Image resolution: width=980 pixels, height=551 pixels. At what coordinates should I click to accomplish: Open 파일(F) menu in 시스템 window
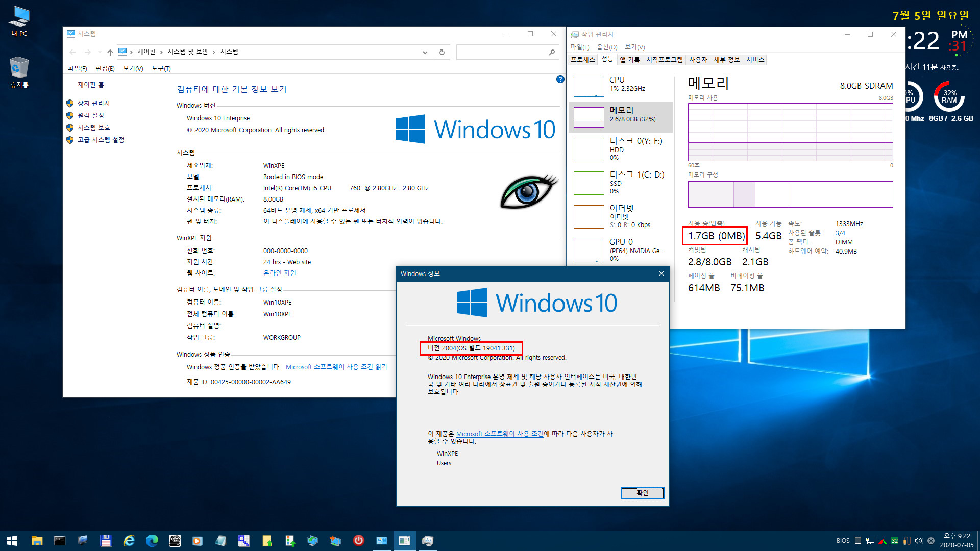pyautogui.click(x=77, y=68)
